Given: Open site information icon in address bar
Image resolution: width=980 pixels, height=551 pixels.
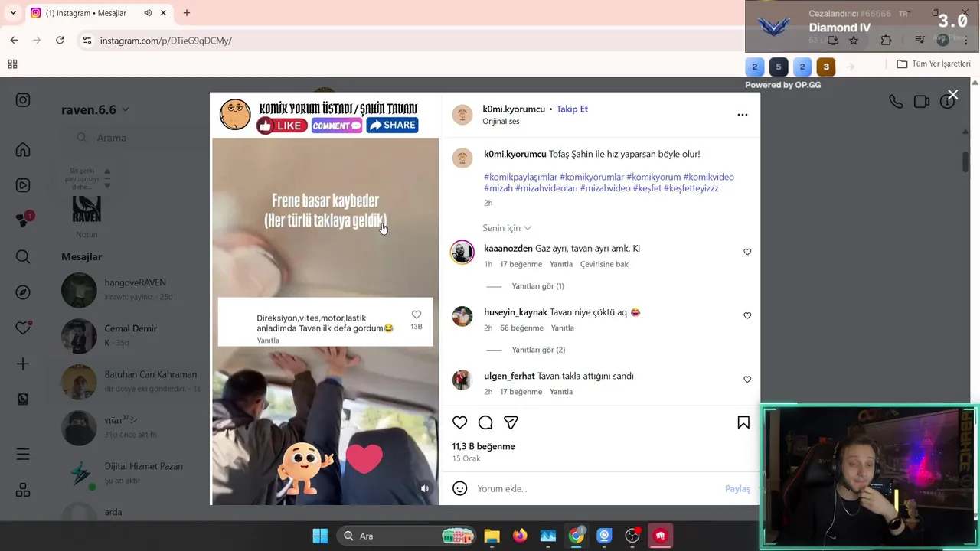Looking at the screenshot, I should 87,41.
